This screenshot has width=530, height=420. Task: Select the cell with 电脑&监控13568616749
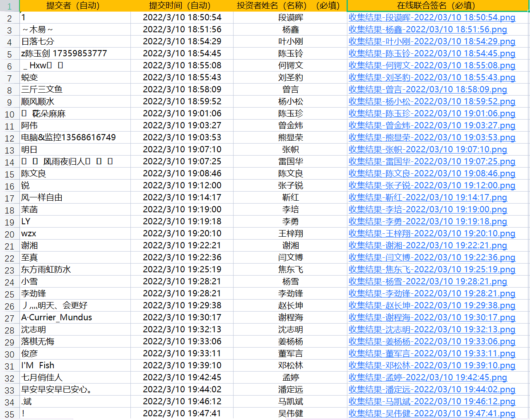[75, 138]
